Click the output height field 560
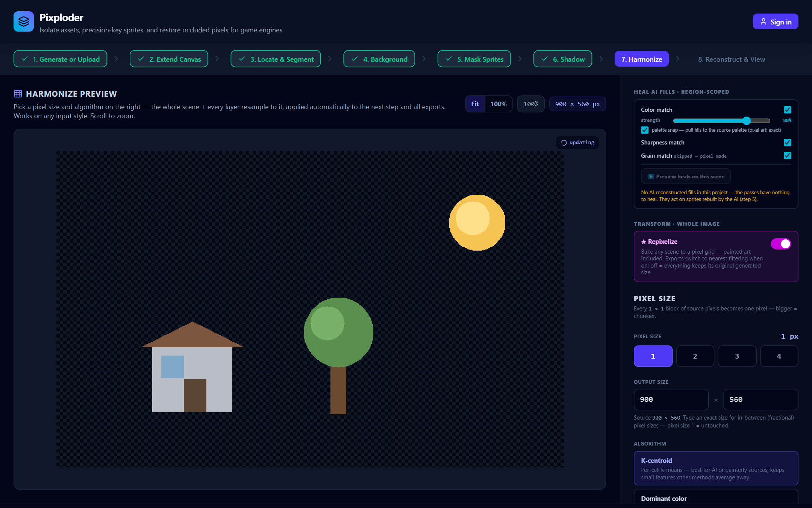Image resolution: width=812 pixels, height=508 pixels. (761, 400)
